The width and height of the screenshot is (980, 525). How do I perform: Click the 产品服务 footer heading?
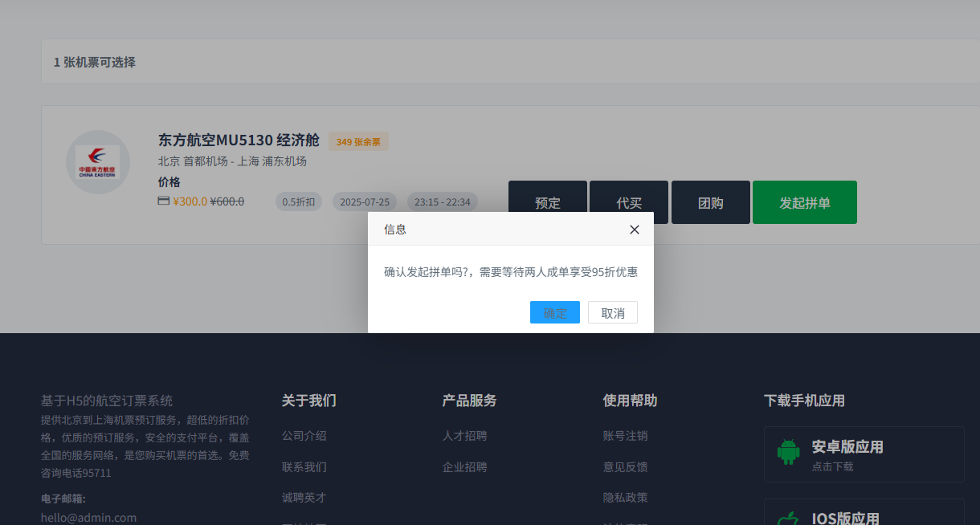coord(470,401)
